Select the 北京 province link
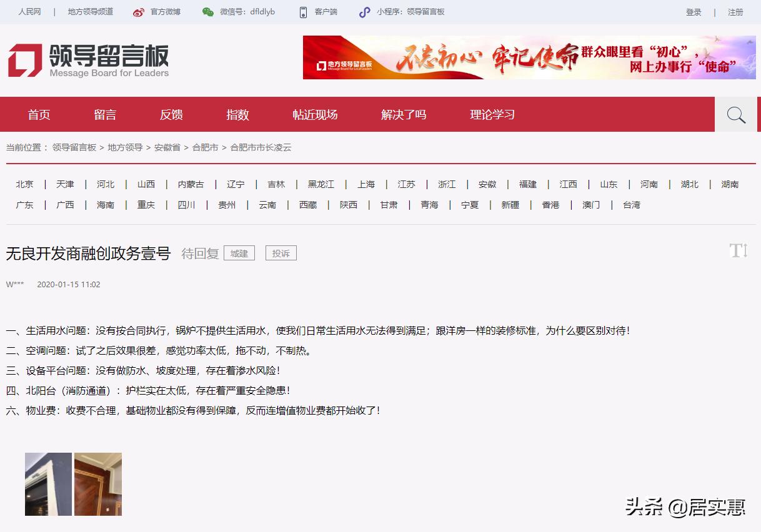 click(x=24, y=184)
